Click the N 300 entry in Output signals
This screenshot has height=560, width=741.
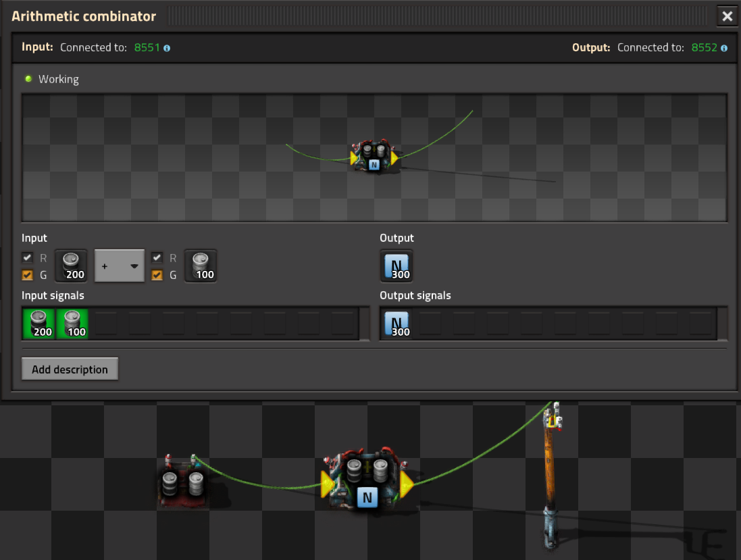pos(397,324)
